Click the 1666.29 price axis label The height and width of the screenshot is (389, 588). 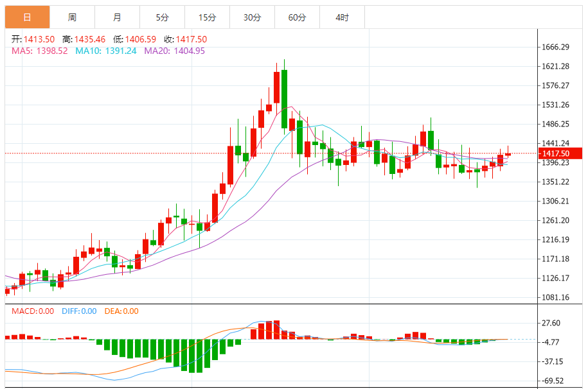click(557, 47)
